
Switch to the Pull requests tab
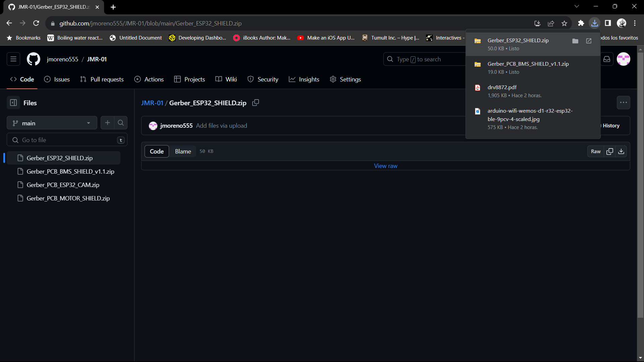pyautogui.click(x=102, y=79)
